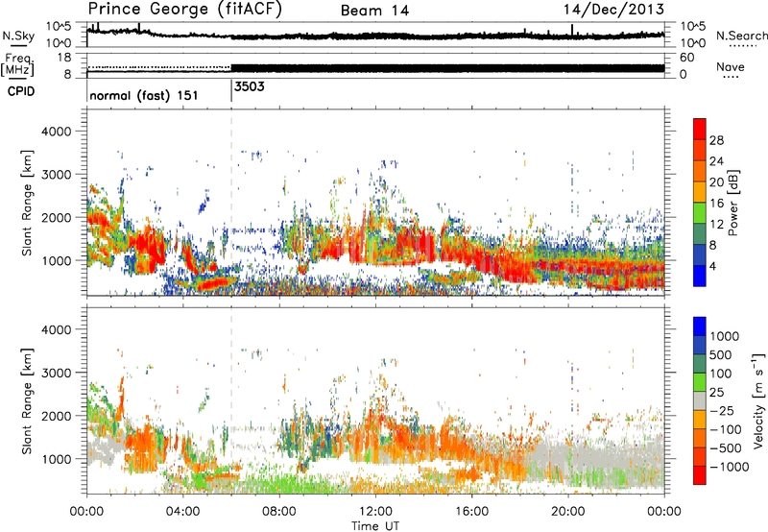Click the gray velocity segment 25 to -25
Viewport: 768px width, 532px height.
(700, 400)
